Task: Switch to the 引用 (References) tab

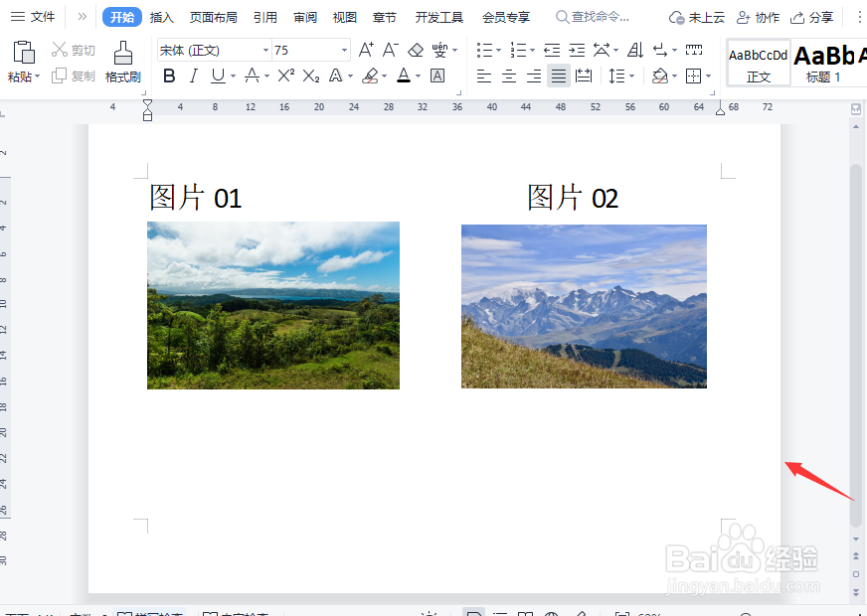Action: [264, 18]
